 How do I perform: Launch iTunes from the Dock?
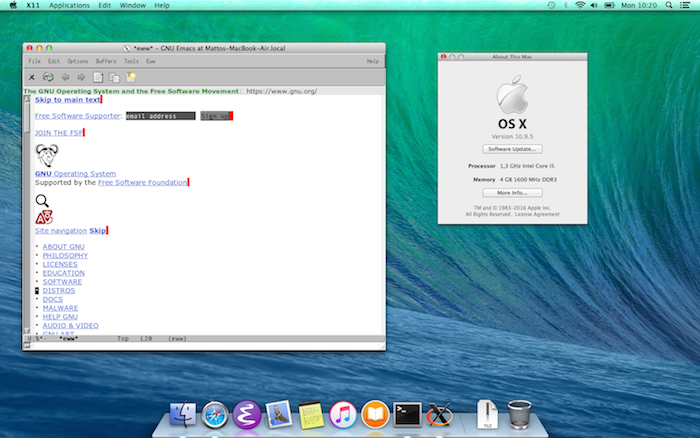[x=343, y=415]
